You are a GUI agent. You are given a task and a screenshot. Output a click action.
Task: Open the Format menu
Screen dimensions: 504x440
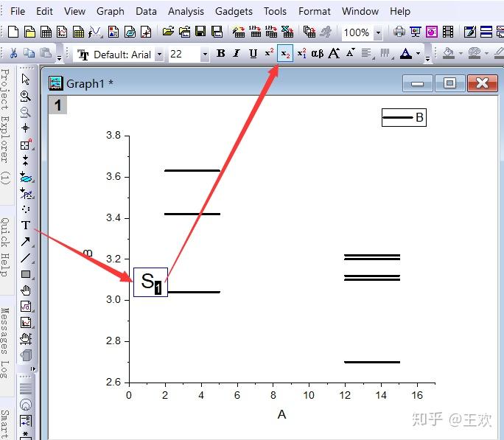click(314, 11)
